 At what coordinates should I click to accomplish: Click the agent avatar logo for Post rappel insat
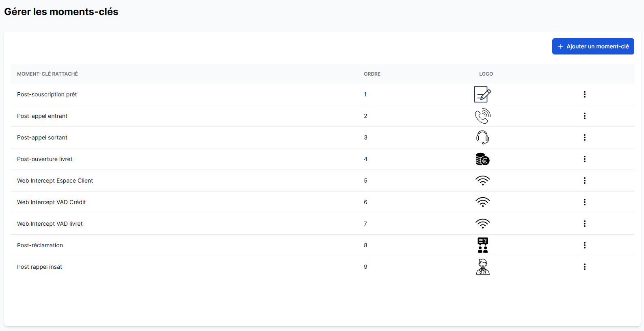tap(482, 267)
